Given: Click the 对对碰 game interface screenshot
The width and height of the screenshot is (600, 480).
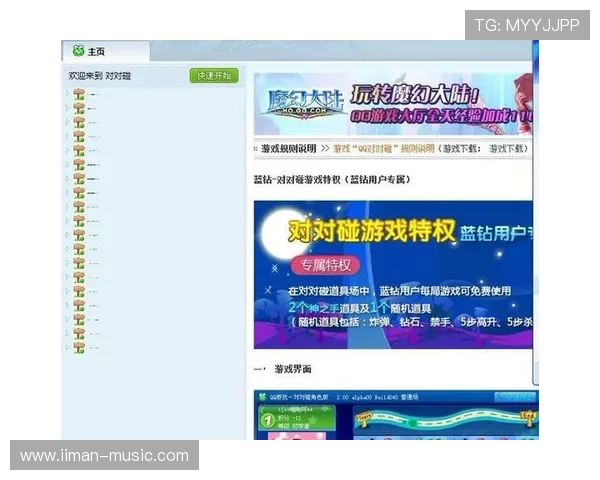Looking at the screenshot, I should 396,415.
